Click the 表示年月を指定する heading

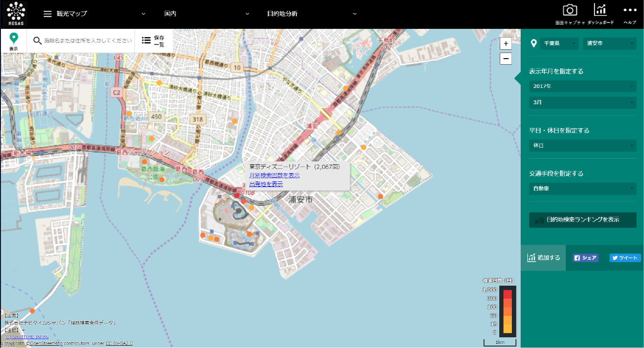(556, 71)
